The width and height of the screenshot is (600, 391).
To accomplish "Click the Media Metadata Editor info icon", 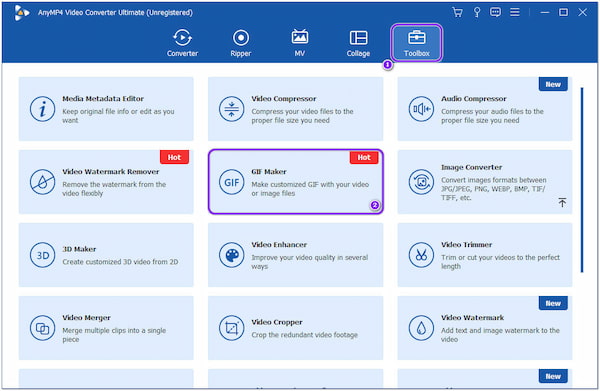I will click(x=42, y=109).
